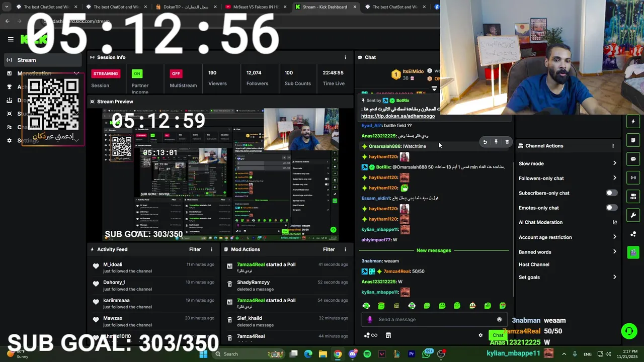Click the channel points infinity icon
This screenshot has width=644, height=362.
click(x=371, y=335)
